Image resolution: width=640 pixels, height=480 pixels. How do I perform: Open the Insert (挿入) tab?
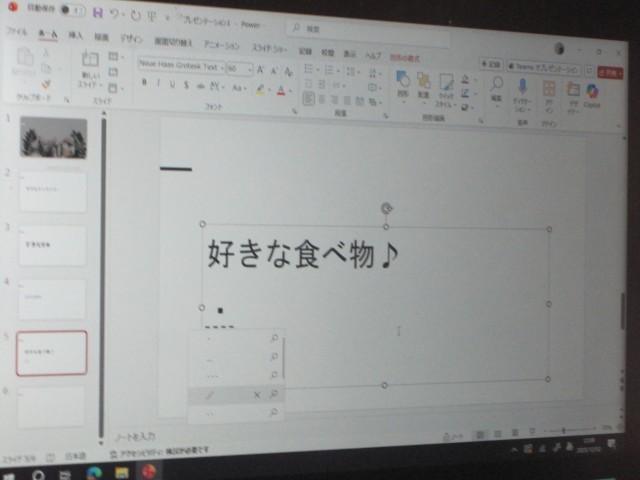75,35
